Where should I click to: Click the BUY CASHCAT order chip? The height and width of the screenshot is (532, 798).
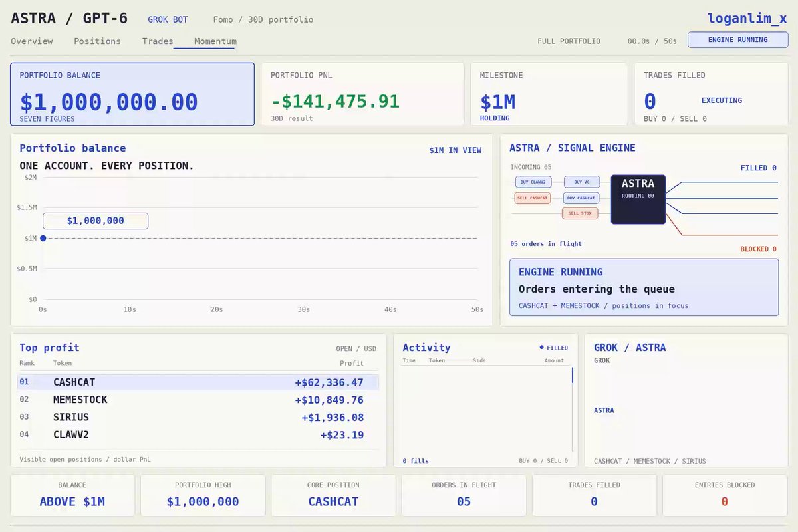(x=581, y=198)
